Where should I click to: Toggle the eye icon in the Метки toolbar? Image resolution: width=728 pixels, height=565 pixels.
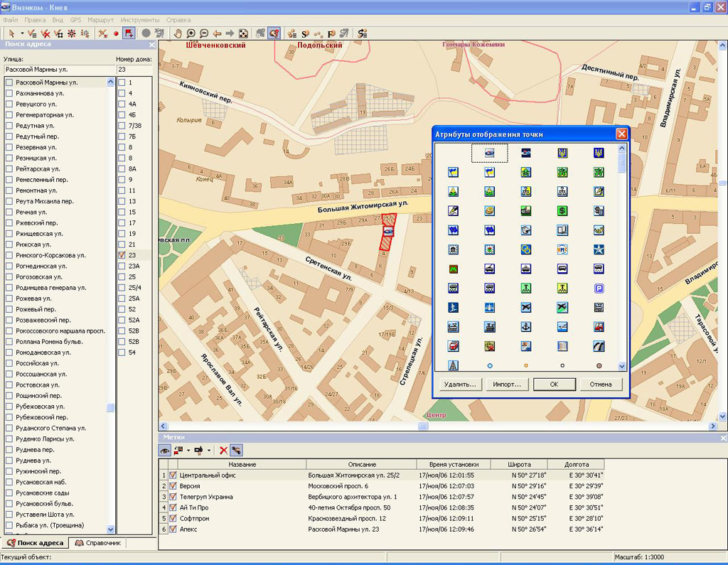click(x=164, y=450)
